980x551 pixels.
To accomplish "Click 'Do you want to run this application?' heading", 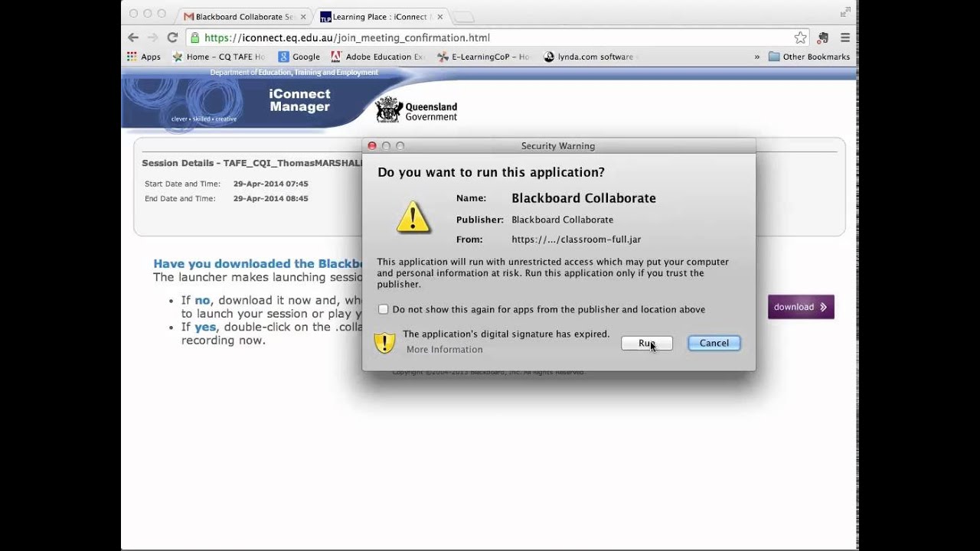I will point(491,172).
